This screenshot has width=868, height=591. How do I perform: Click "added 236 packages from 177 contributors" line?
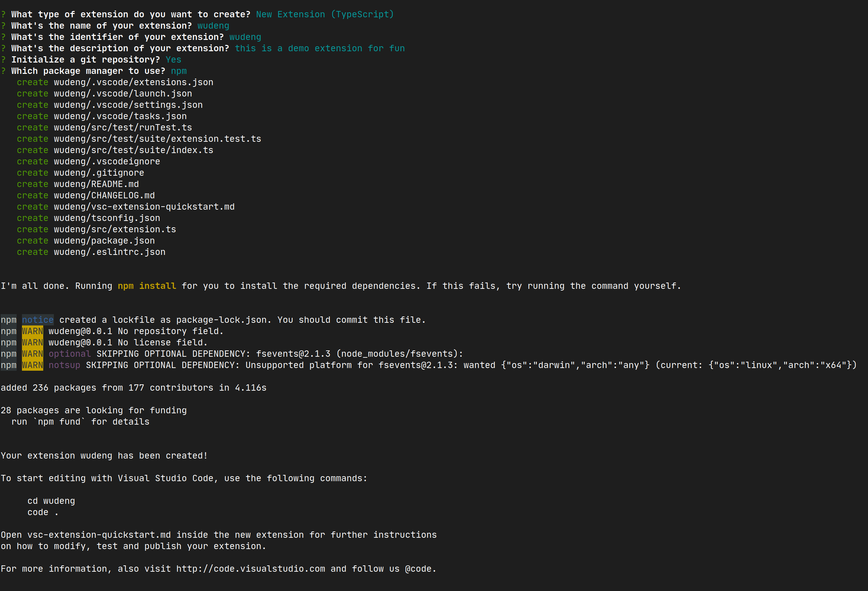pyautogui.click(x=134, y=388)
